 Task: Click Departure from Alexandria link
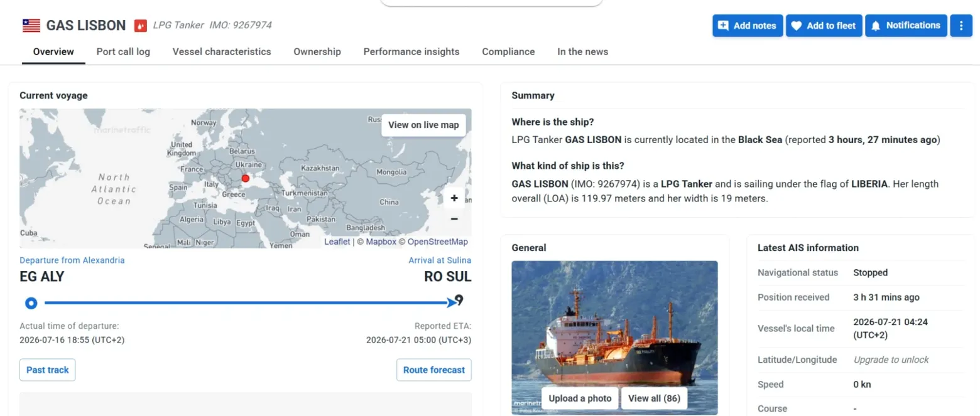[72, 260]
